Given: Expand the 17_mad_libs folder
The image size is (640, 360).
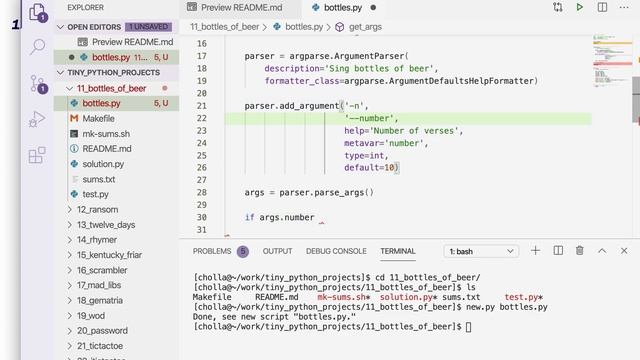Looking at the screenshot, I should coord(69,285).
